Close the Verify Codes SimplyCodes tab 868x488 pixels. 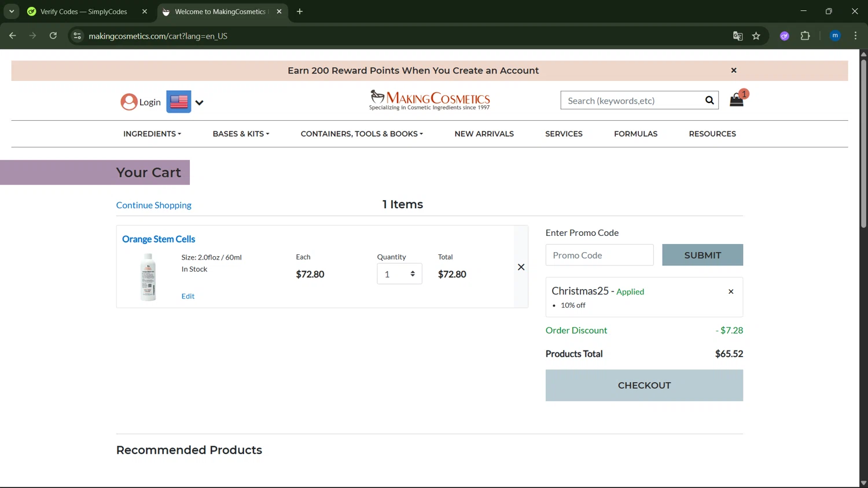[145, 12]
